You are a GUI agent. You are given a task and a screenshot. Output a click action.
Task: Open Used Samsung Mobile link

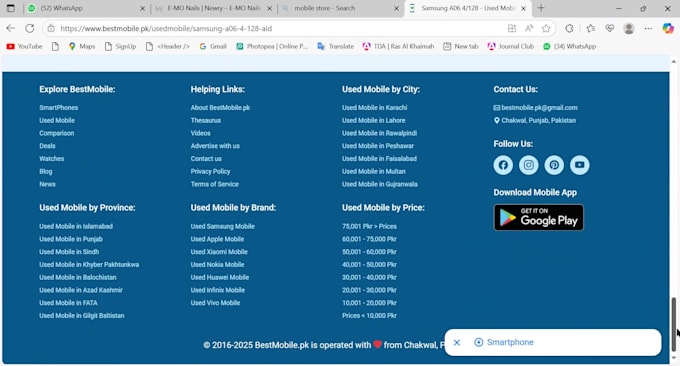[x=222, y=226]
